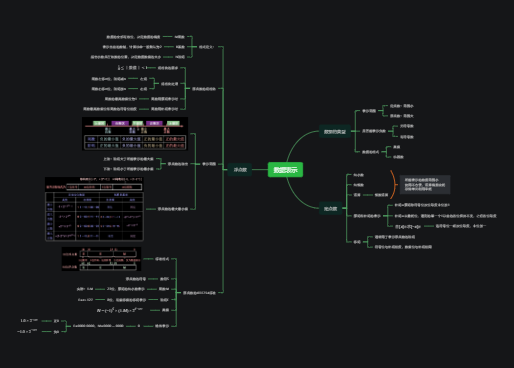Viewport: 514px width, 368px height.
Task: Select the 定点数 branch node
Action: pyautogui.click(x=330, y=209)
